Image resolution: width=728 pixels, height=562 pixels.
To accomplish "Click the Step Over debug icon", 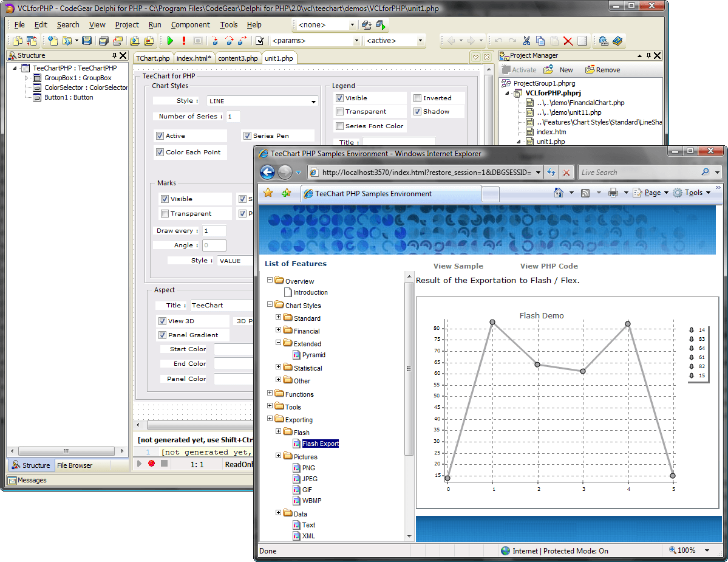I will [x=229, y=41].
